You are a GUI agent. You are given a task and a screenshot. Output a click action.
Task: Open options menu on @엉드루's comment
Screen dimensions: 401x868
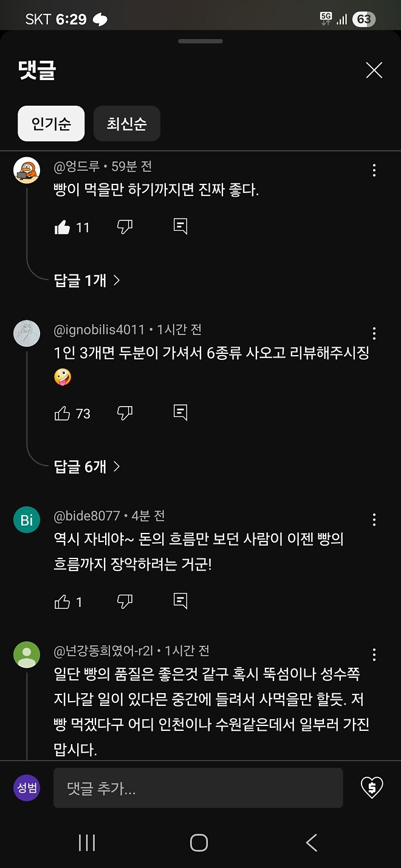pos(374,171)
